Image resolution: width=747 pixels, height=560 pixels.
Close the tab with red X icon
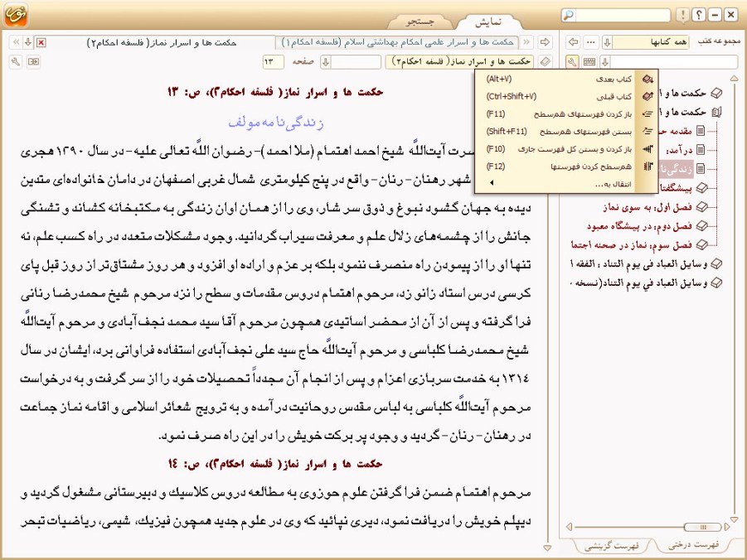click(41, 43)
